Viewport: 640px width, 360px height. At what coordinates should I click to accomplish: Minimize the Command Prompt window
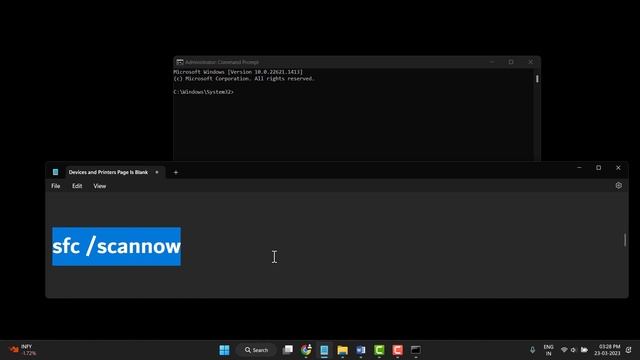point(492,62)
